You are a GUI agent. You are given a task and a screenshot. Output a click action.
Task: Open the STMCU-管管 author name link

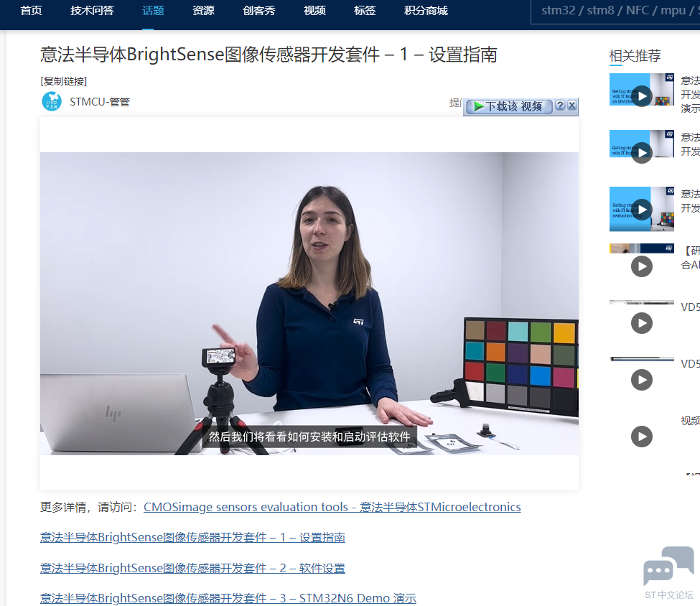(100, 102)
